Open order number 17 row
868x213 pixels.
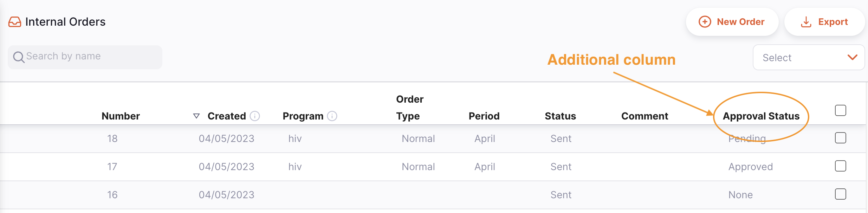click(112, 167)
